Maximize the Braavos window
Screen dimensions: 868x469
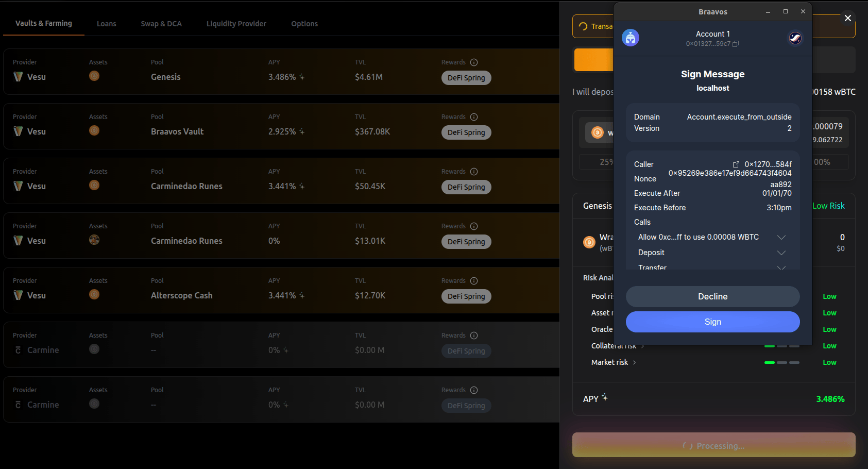(x=786, y=11)
